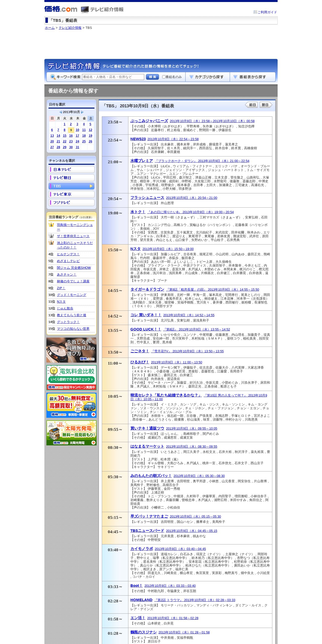Click the ホーム breadcrumb link
This screenshot has height=644, width=322.
tap(50, 28)
